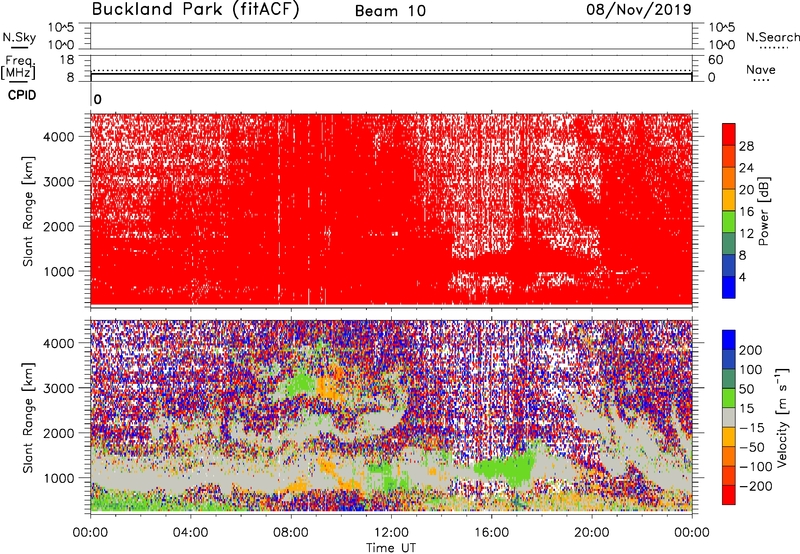Click the '20:00' time tick label
Image resolution: width=800 pixels, height=554 pixels.
(592, 533)
